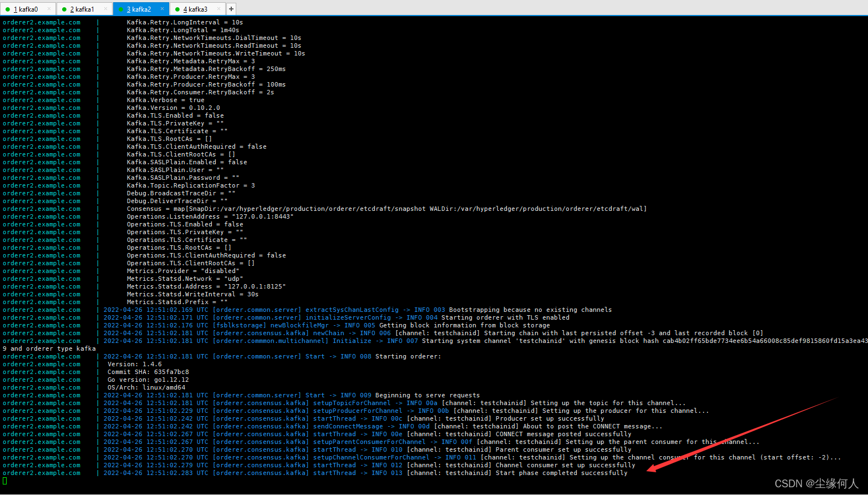Click 'Operations.TLS.ClientAuthRequired = false' text
Screen dimensions: 868x495
coord(206,255)
